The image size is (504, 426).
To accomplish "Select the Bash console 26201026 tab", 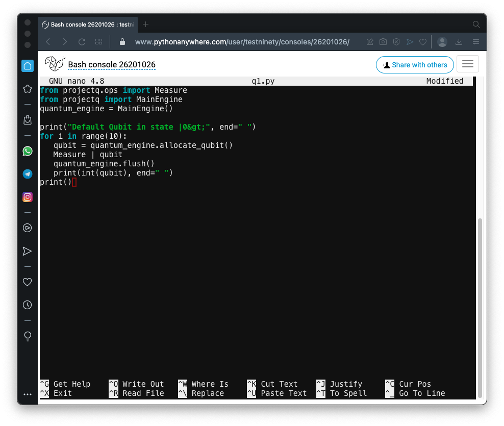I will (88, 24).
